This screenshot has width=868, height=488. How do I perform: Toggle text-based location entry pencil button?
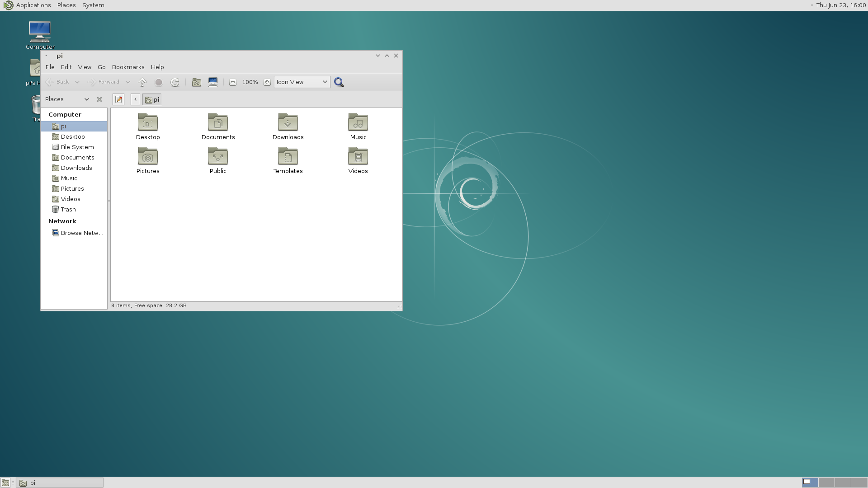(x=118, y=99)
